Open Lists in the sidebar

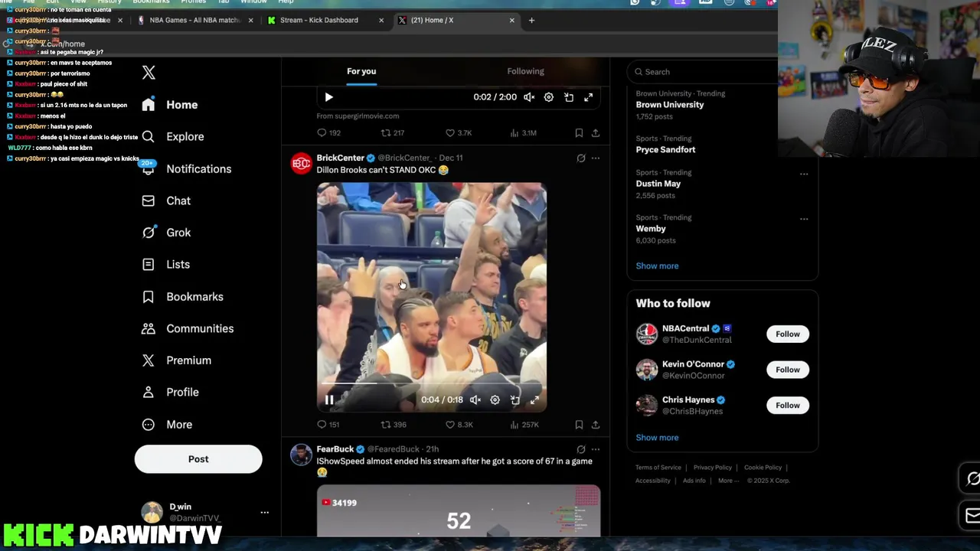click(165, 265)
